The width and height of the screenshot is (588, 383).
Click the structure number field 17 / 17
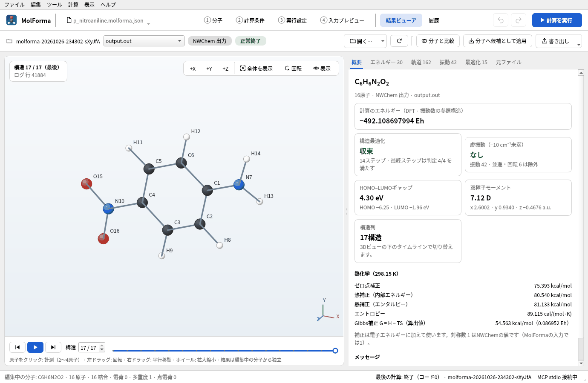[x=89, y=348]
